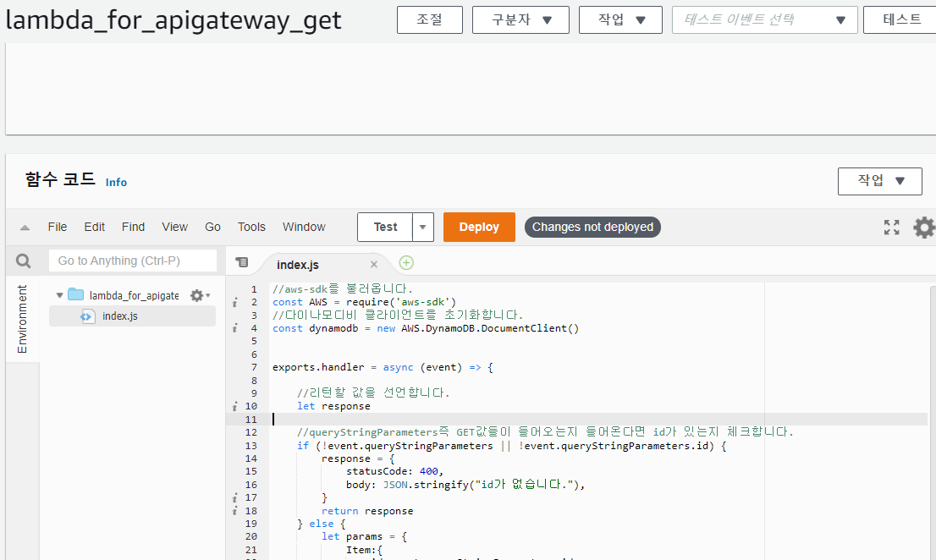Open the Tools menu
This screenshot has width=936, height=560.
[251, 227]
